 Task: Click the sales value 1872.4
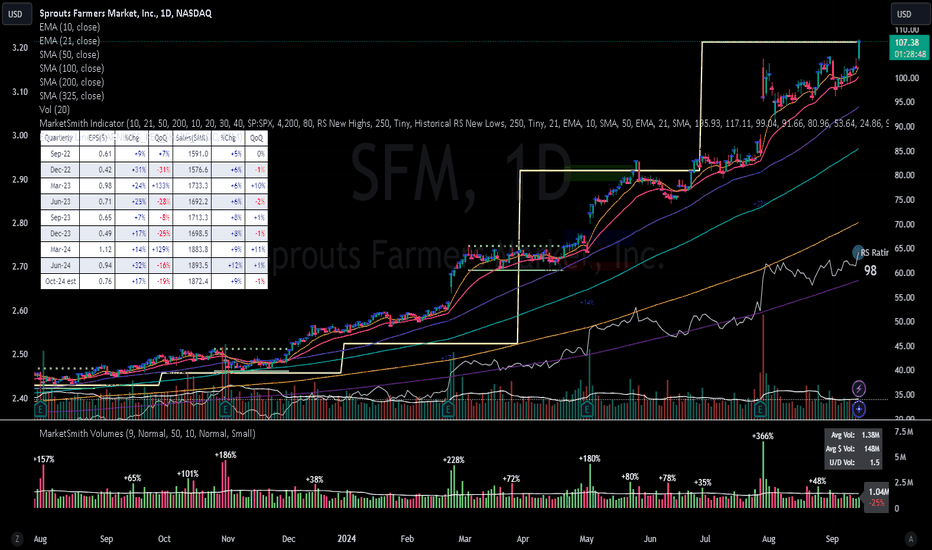pos(199,281)
